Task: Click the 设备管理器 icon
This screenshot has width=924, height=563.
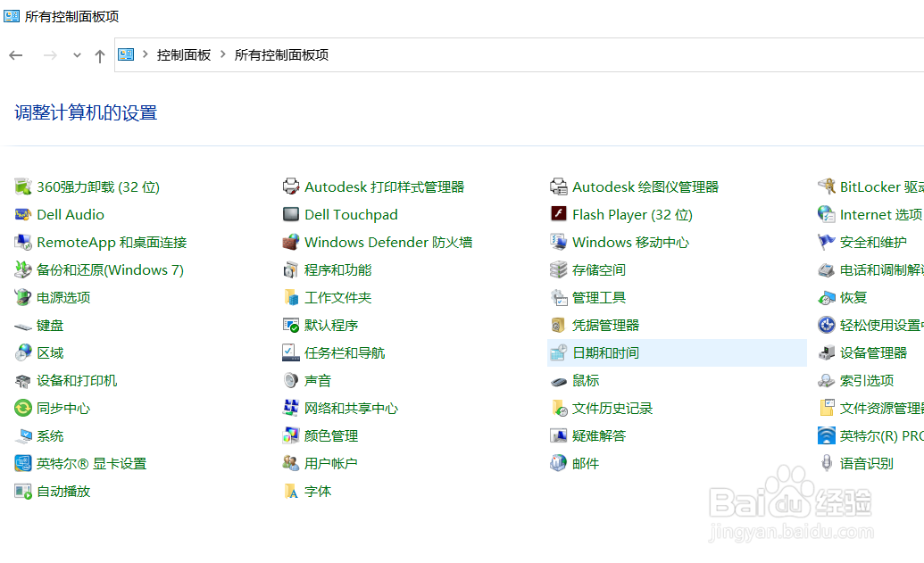Action: click(827, 352)
